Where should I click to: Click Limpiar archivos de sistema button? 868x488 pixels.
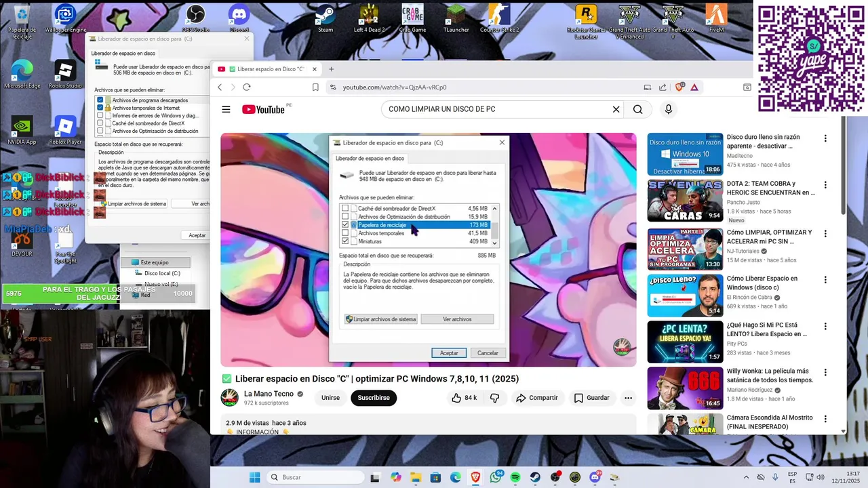(133, 204)
